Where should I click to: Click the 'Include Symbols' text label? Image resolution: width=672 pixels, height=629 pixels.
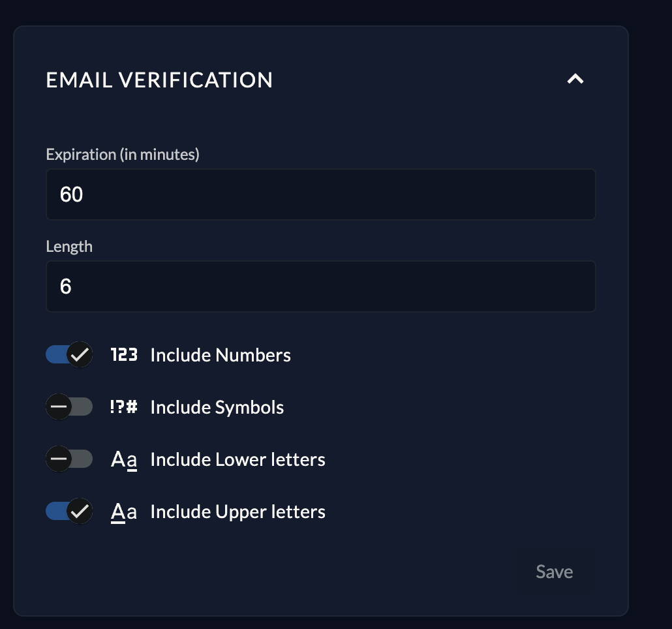click(217, 407)
